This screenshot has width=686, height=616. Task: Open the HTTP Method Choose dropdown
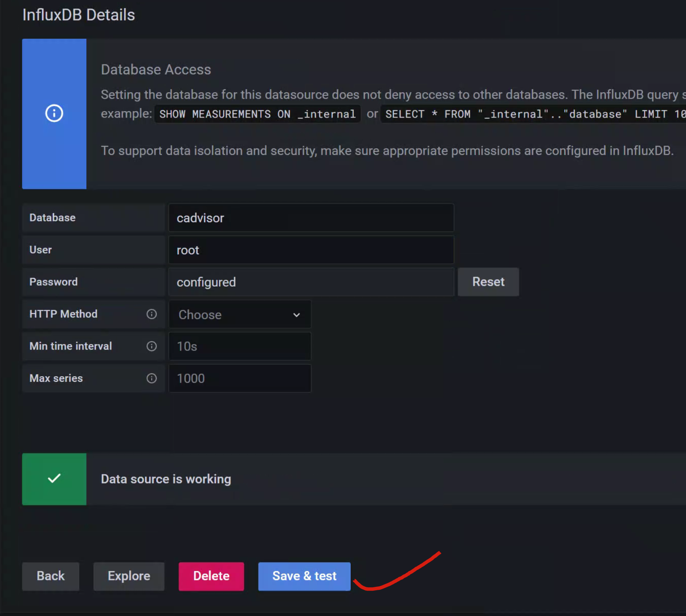pos(240,314)
